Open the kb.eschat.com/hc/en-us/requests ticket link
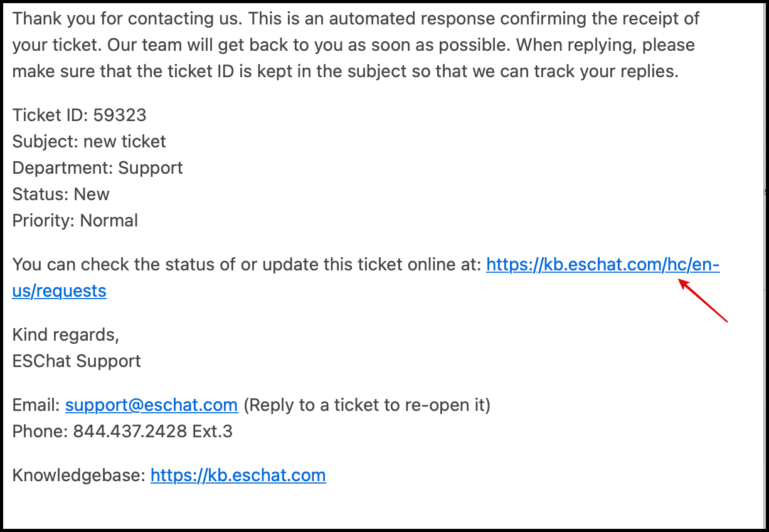 (602, 265)
